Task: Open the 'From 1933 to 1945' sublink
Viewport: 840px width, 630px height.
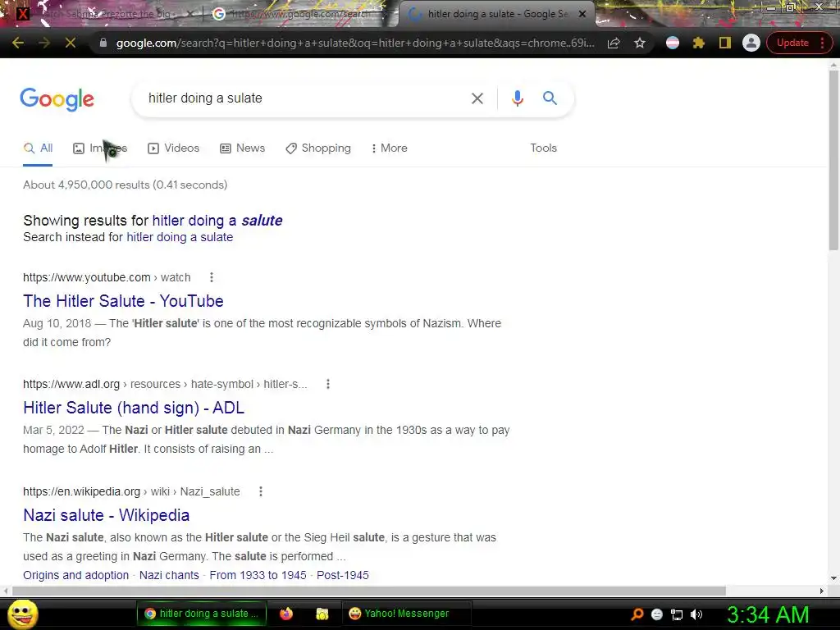Action: [x=258, y=575]
